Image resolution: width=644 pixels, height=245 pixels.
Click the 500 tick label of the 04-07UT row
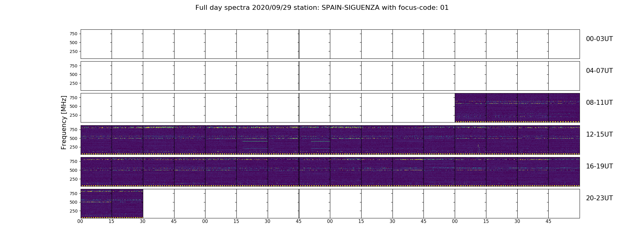pos(74,74)
